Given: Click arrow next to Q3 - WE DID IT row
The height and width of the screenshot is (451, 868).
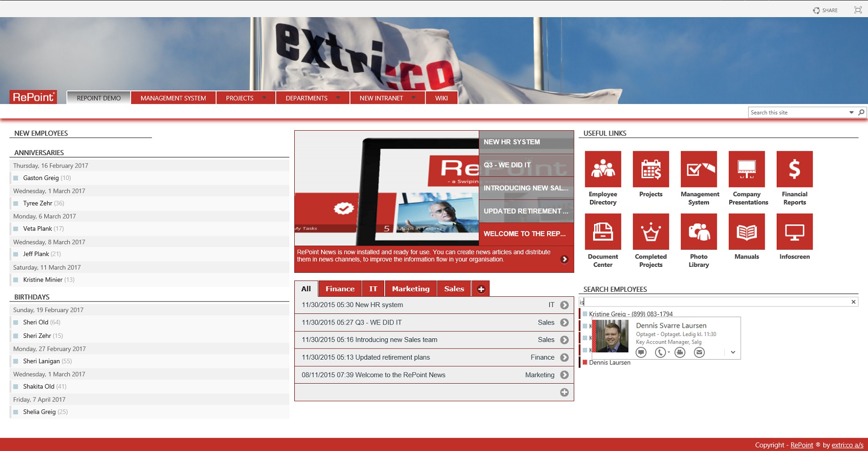Looking at the screenshot, I should [564, 323].
